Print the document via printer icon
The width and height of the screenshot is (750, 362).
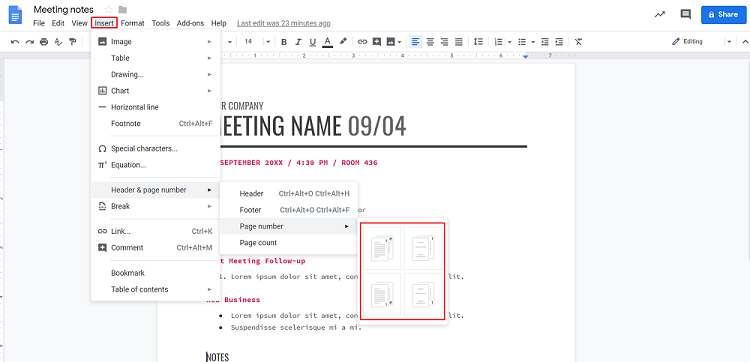point(44,42)
